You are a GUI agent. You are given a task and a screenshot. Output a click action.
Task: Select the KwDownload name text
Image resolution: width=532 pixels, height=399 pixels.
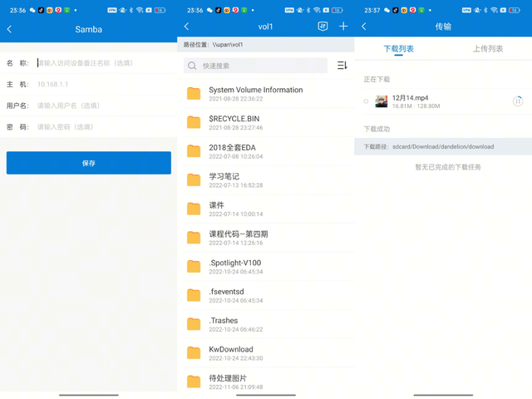231,349
